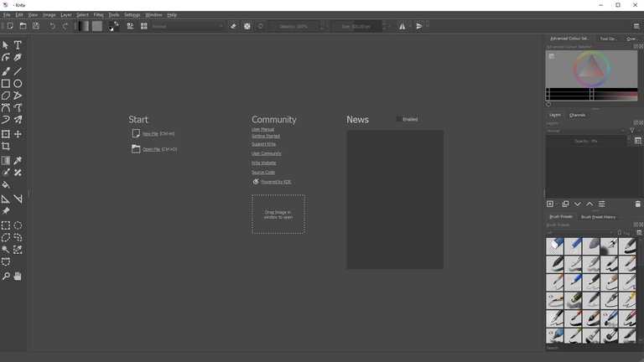Viewport: 644px width, 362px height.
Task: Select the Contiguous Selection magic wand
Action: [6, 250]
